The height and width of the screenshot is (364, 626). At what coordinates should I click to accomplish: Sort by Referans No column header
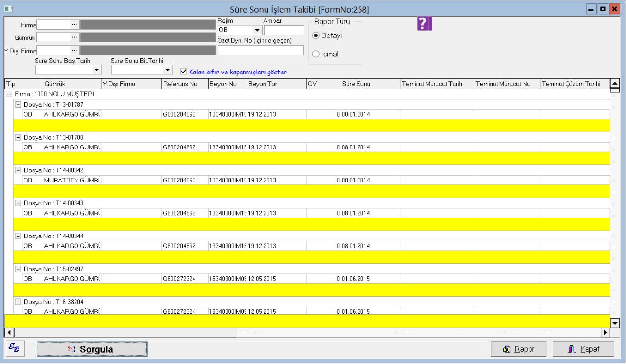coord(184,84)
